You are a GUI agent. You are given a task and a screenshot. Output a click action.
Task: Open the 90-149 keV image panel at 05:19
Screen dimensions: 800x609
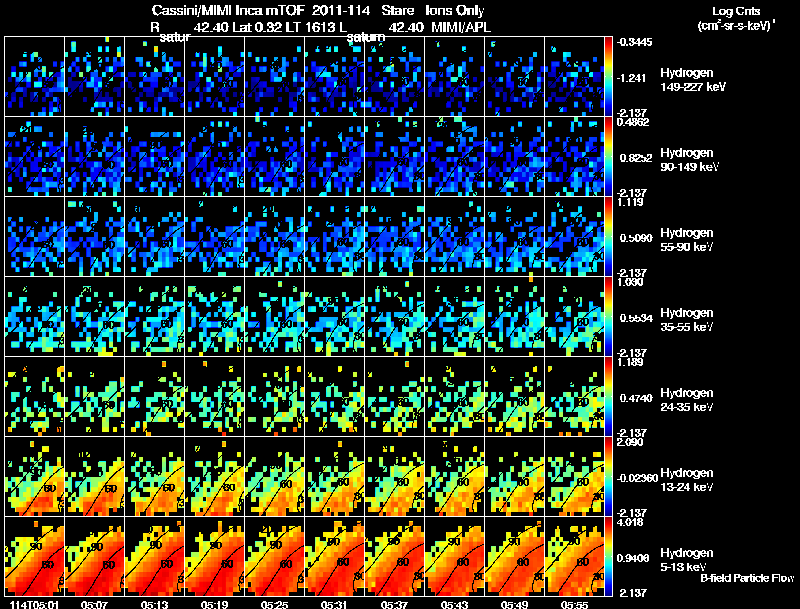coord(214,156)
